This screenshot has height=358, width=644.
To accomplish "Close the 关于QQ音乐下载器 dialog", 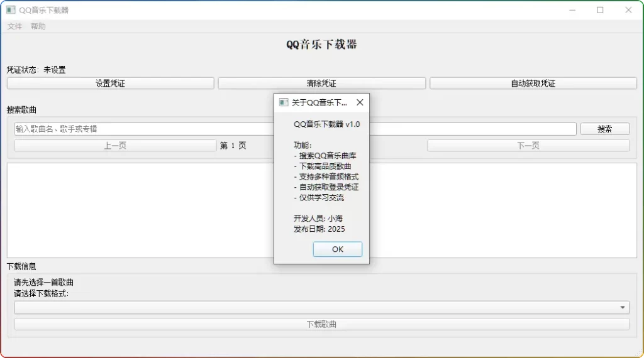I will point(360,102).
